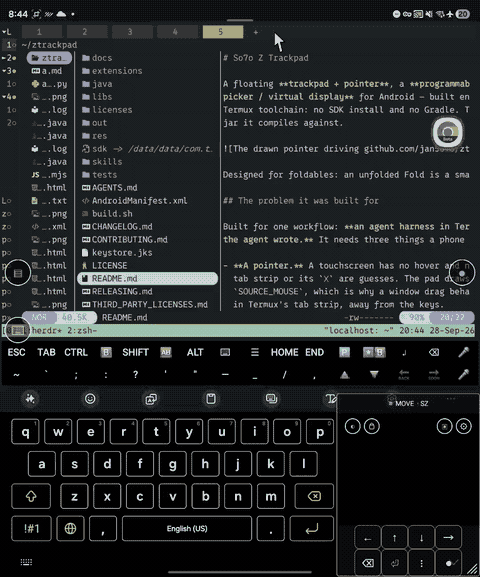The width and height of the screenshot is (480, 577).
Task: Tap the English (US) space bar
Action: click(x=187, y=529)
